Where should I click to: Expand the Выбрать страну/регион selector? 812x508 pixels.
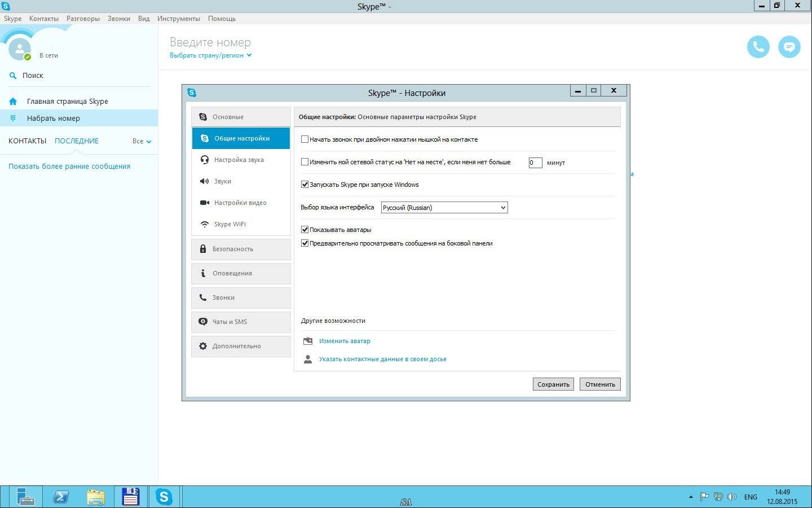[x=210, y=55]
